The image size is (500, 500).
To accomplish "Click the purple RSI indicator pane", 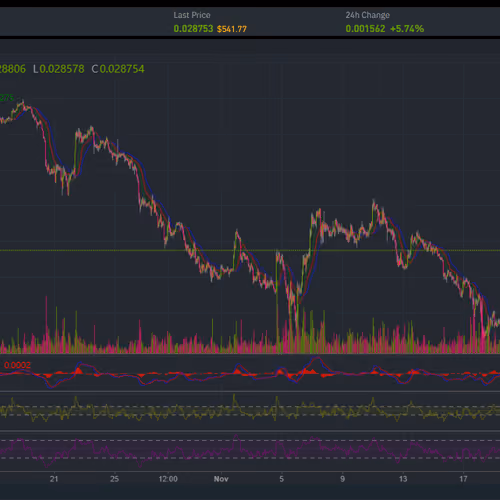I will pyautogui.click(x=250, y=452).
